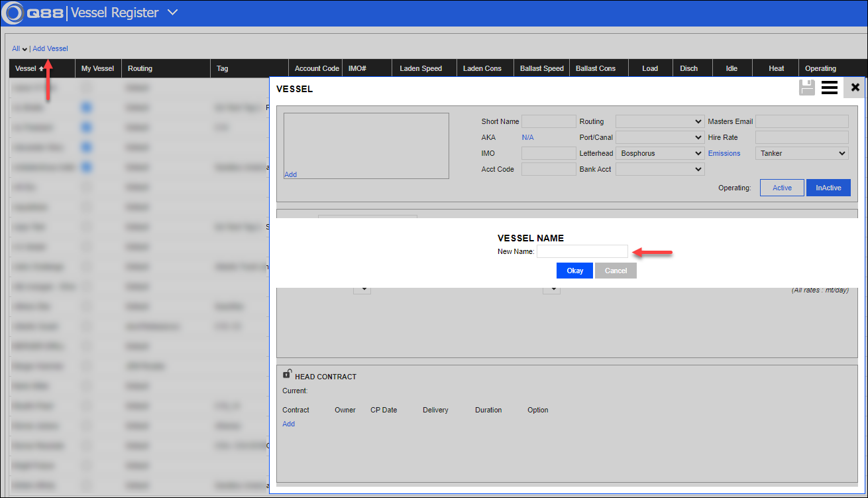This screenshot has width=868, height=498.
Task: Focus the New Name input field
Action: 582,251
